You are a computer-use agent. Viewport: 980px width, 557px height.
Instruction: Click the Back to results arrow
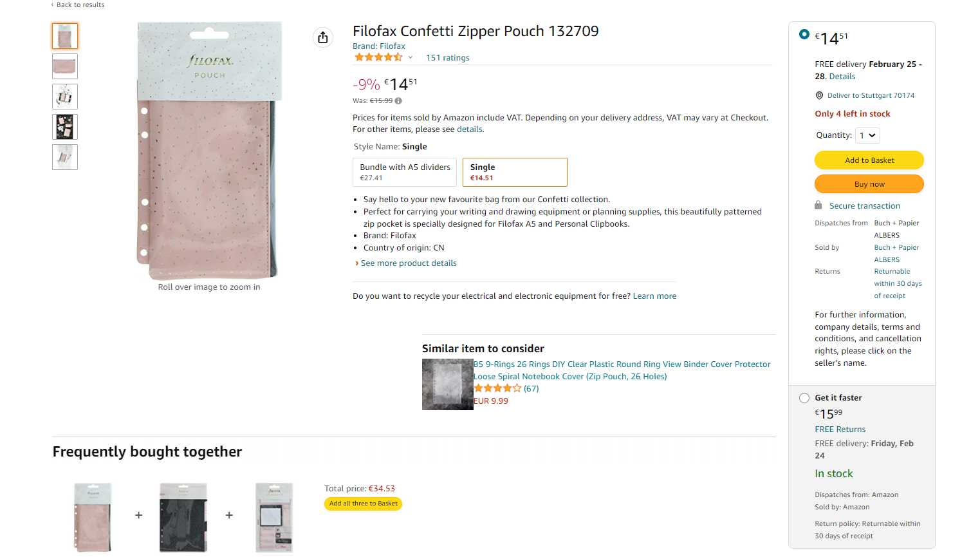(x=53, y=5)
